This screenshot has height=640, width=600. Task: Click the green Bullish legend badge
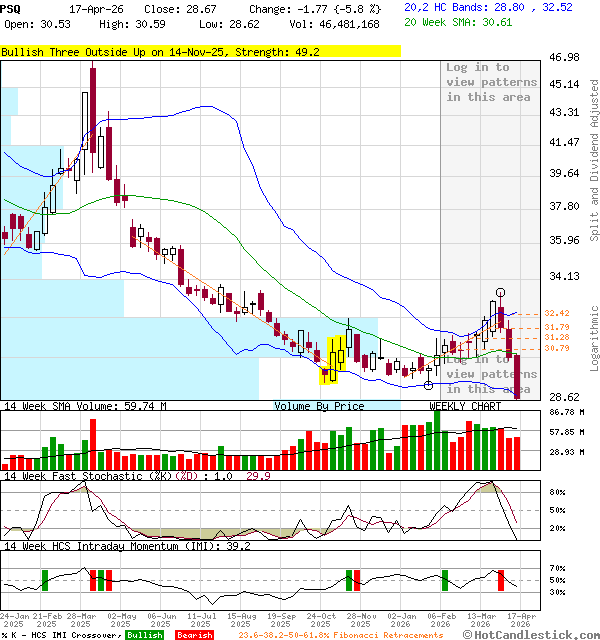tap(145, 634)
